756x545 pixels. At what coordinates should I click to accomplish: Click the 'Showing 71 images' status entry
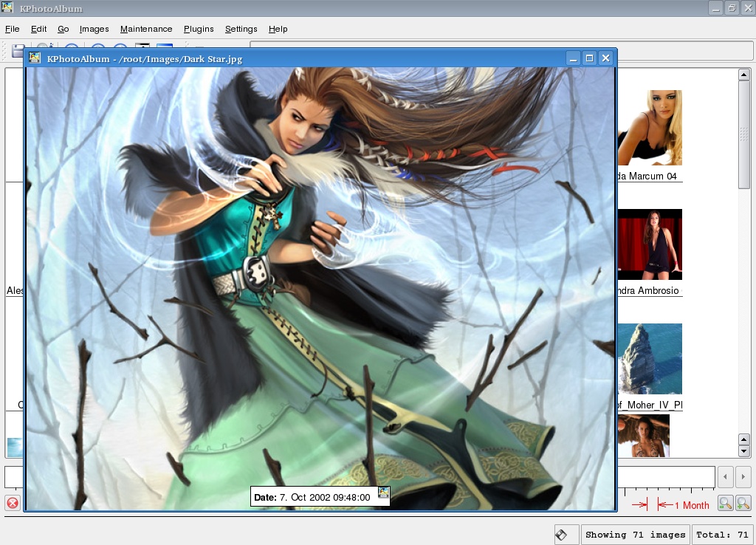coord(635,535)
